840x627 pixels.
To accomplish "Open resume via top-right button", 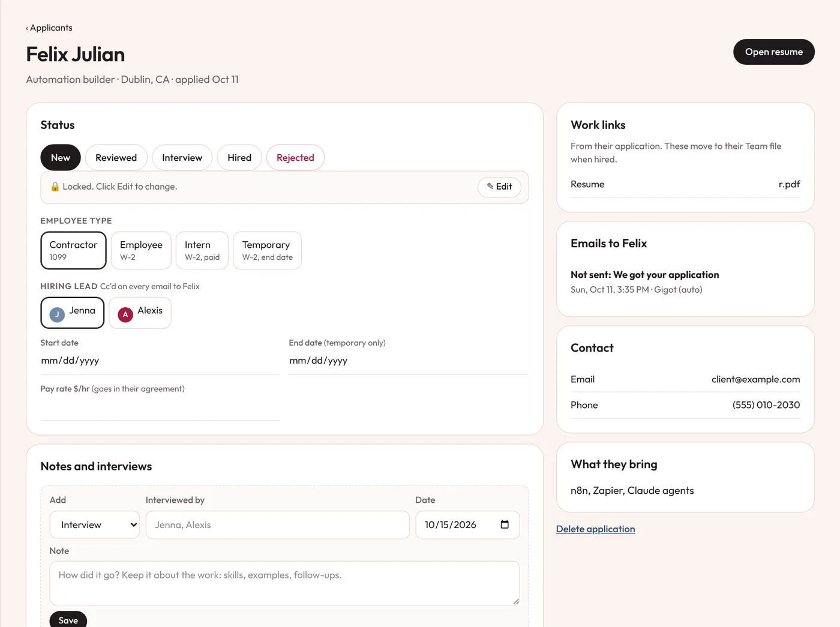I will click(773, 52).
